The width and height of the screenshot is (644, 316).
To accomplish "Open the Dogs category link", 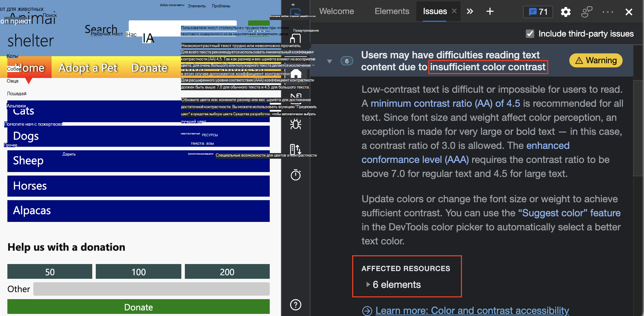I will click(139, 136).
